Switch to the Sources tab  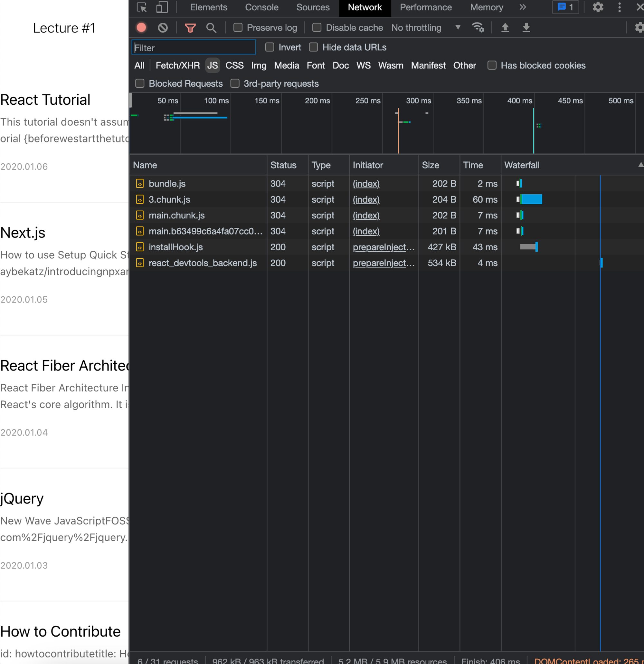(313, 7)
